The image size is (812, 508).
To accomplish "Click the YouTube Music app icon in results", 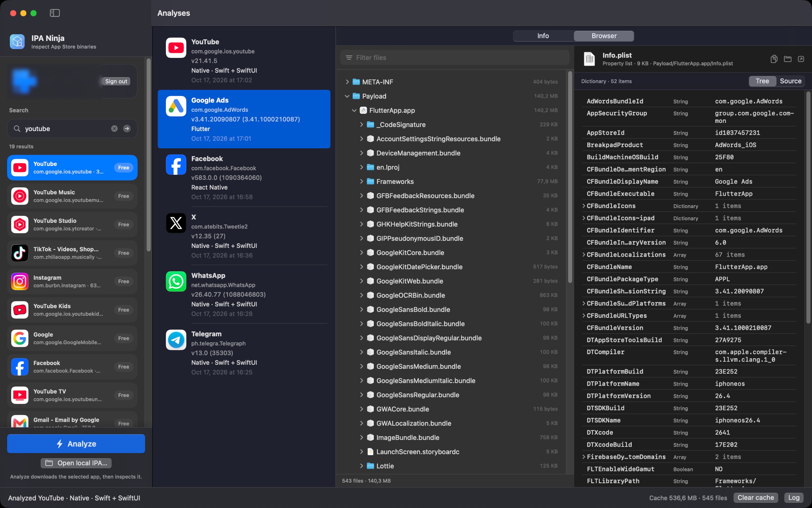I will click(x=20, y=196).
